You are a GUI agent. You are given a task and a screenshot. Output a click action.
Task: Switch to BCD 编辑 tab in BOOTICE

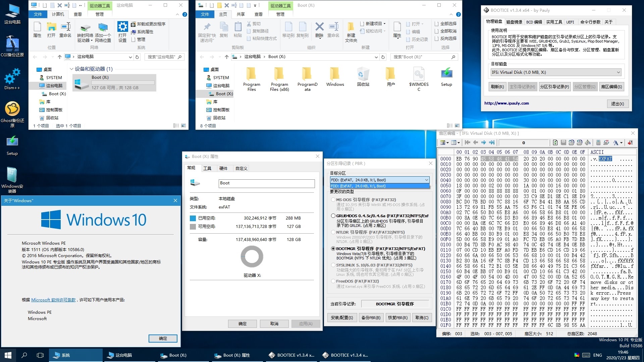click(534, 22)
